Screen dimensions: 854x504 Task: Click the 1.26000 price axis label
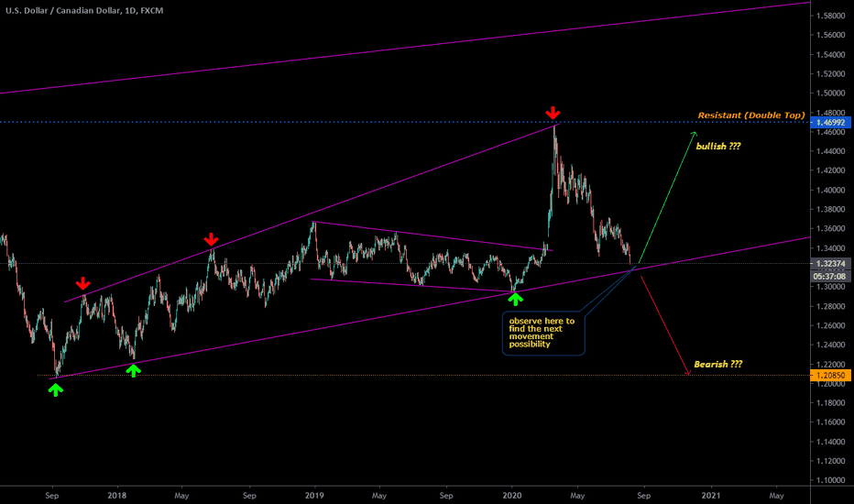coord(830,325)
